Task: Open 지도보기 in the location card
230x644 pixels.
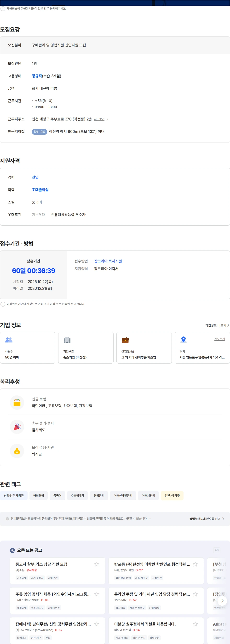Action: [x=219, y=339]
